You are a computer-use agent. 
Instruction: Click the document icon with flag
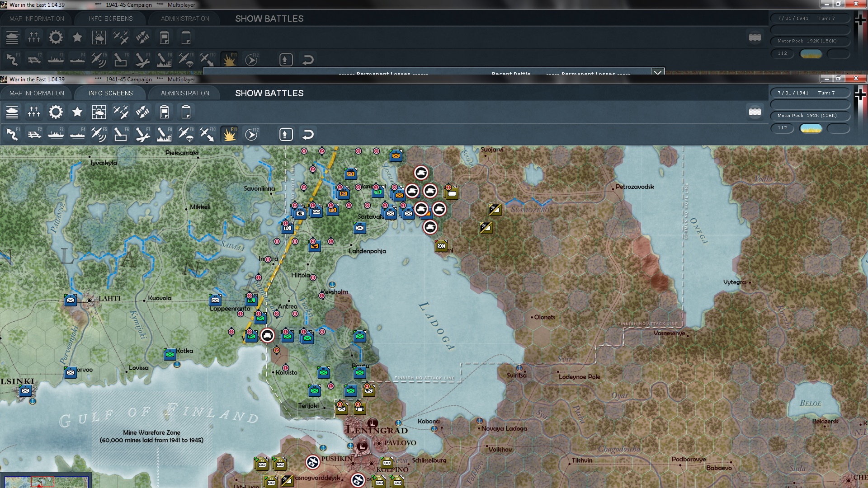coord(164,112)
